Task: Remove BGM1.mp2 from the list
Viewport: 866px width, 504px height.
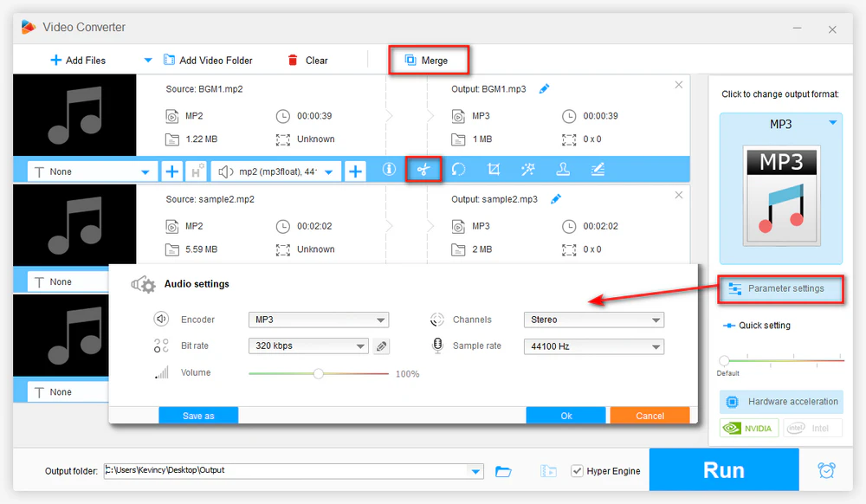Action: (x=679, y=85)
